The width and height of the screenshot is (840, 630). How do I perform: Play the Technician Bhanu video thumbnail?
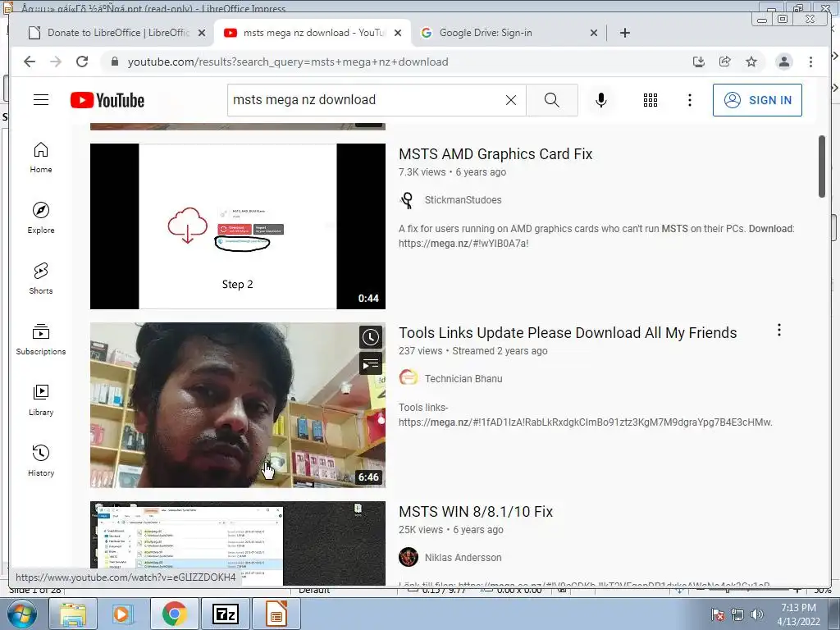(x=237, y=405)
